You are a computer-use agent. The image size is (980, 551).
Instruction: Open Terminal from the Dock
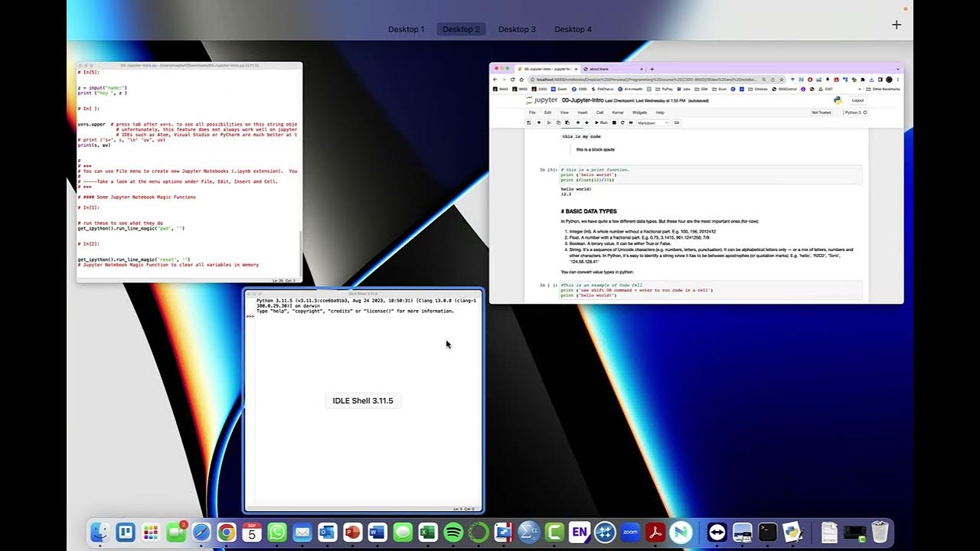767,533
